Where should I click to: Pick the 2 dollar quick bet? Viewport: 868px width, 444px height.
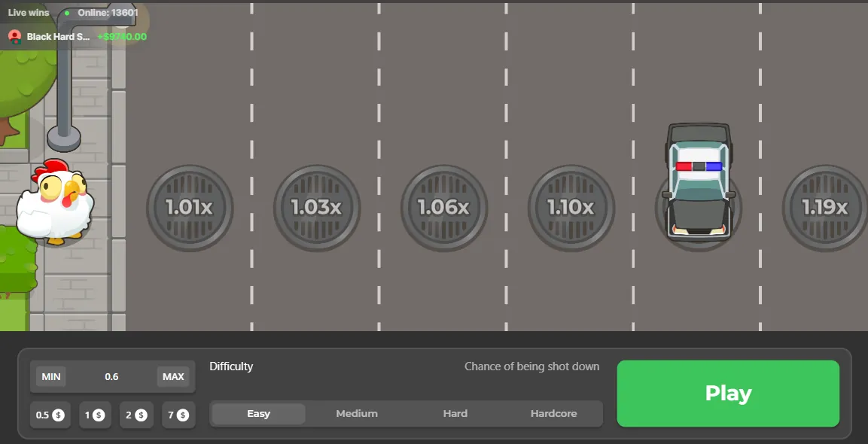[x=136, y=415]
